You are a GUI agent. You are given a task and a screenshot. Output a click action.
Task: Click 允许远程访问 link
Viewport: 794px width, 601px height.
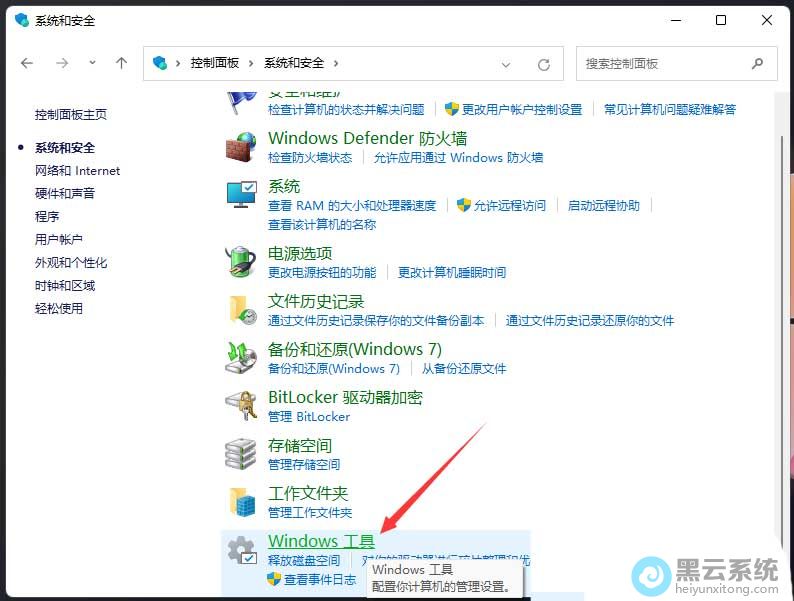509,206
